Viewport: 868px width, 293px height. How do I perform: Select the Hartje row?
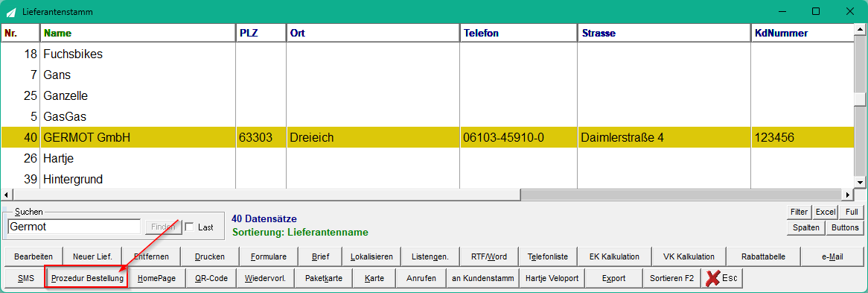427,158
